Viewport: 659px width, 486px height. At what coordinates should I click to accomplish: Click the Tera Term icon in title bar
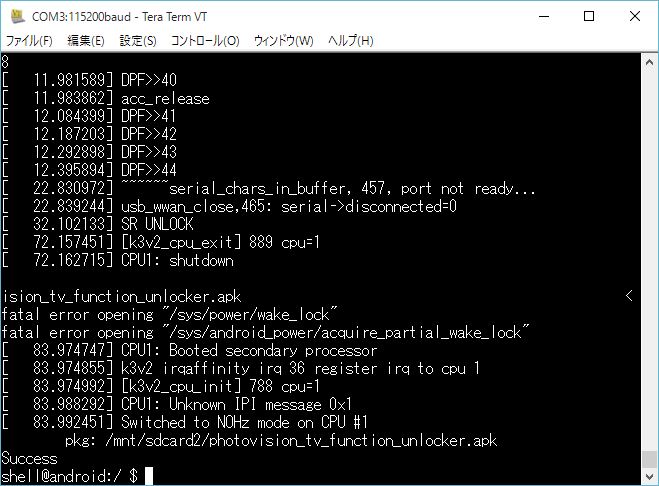[17, 16]
